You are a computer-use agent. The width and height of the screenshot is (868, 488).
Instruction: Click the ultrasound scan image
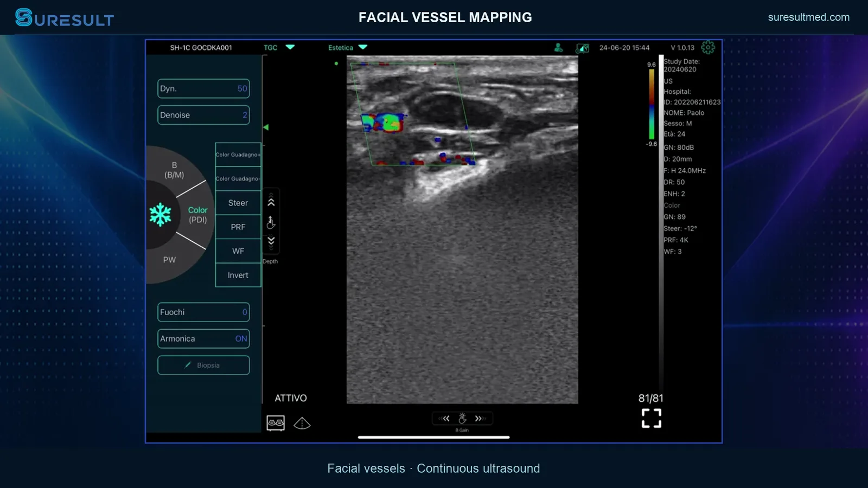tap(462, 230)
